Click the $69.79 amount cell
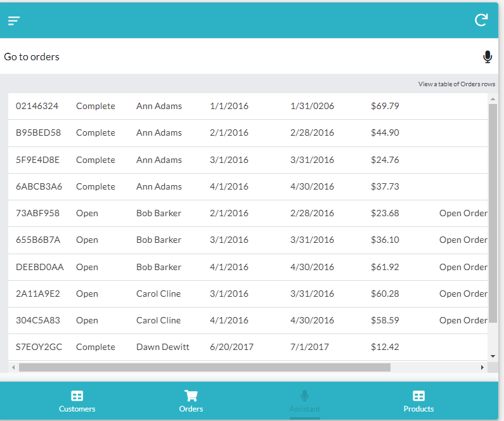504x421 pixels. (x=385, y=106)
